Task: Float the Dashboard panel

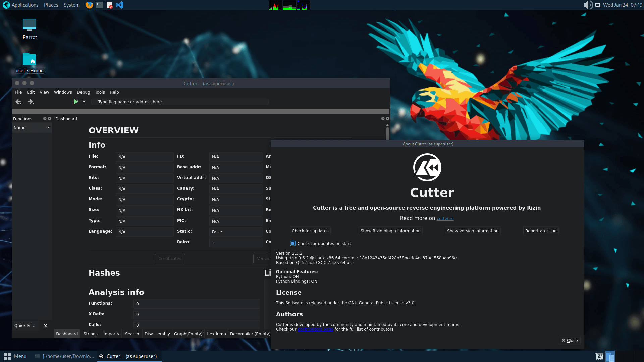Action: click(x=383, y=119)
